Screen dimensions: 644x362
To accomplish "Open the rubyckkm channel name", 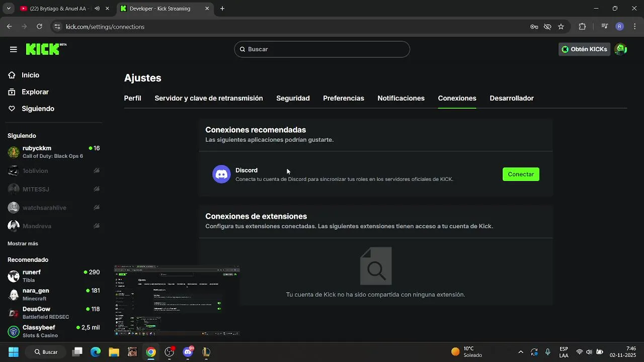I will (37, 148).
